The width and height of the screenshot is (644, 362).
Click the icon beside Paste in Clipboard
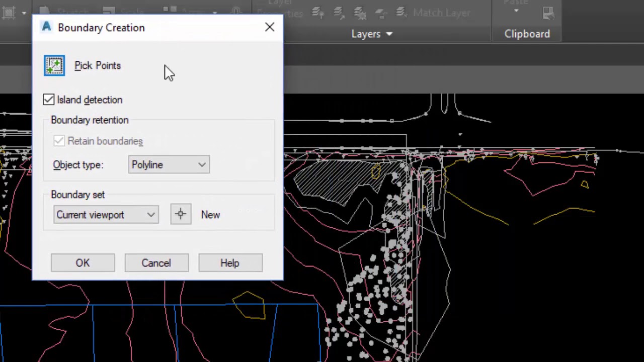548,13
